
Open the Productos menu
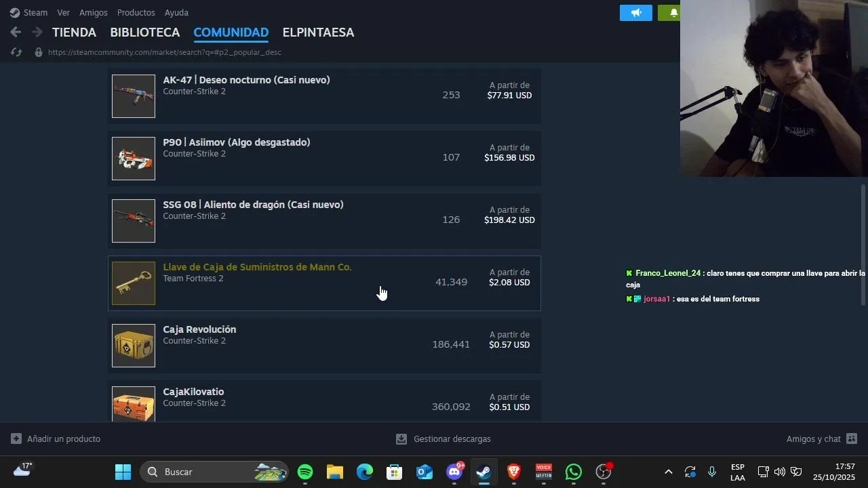click(136, 12)
